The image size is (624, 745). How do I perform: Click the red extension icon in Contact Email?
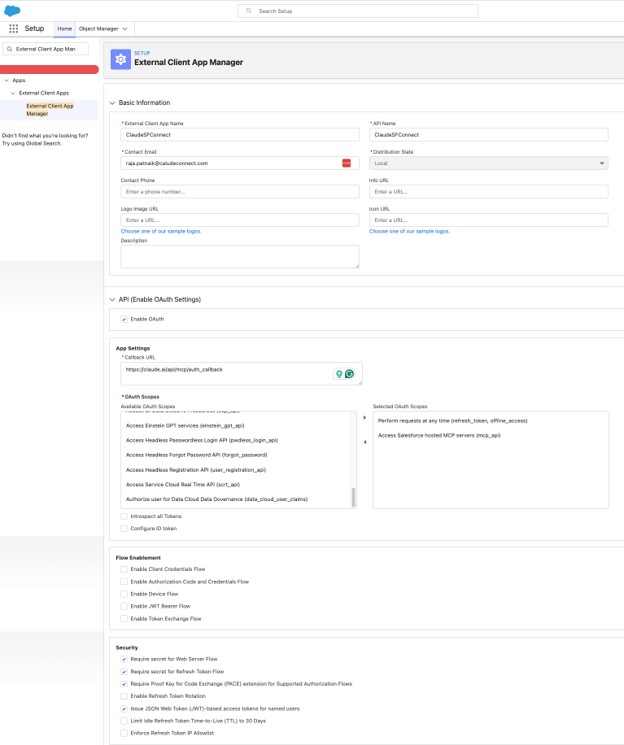point(346,163)
